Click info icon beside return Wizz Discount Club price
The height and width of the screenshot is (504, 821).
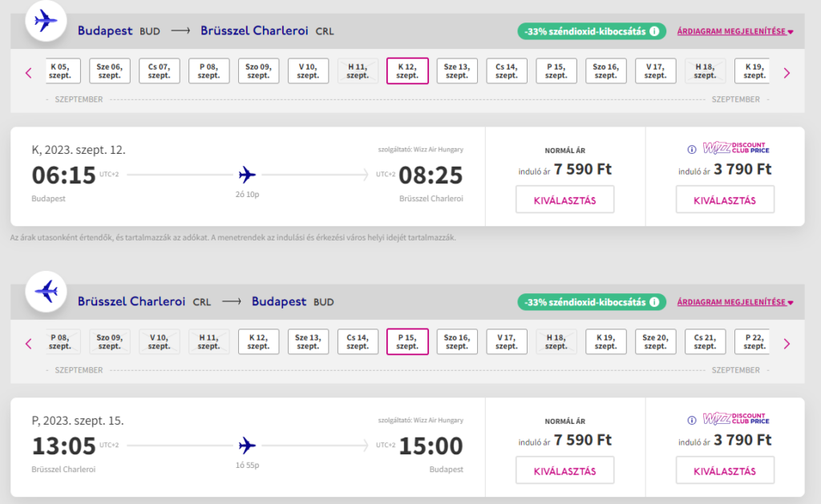click(692, 420)
